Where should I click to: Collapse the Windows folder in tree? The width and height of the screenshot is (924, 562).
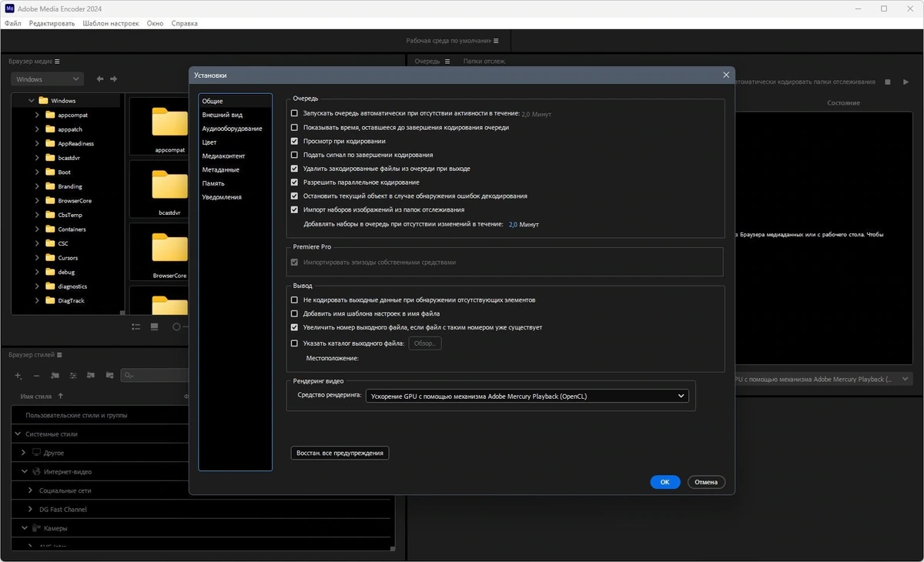(x=32, y=100)
